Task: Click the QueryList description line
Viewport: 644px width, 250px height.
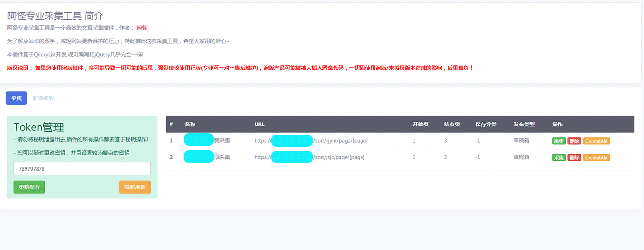Action: pyautogui.click(x=75, y=54)
